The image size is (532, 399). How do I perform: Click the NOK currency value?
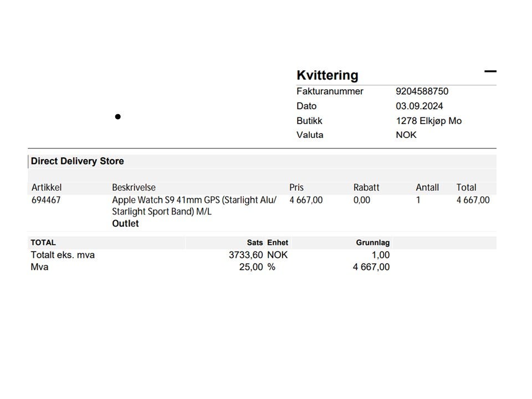click(406, 135)
